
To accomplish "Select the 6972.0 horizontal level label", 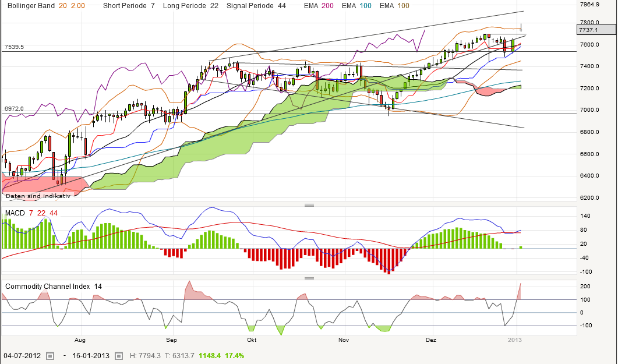I will [14, 109].
